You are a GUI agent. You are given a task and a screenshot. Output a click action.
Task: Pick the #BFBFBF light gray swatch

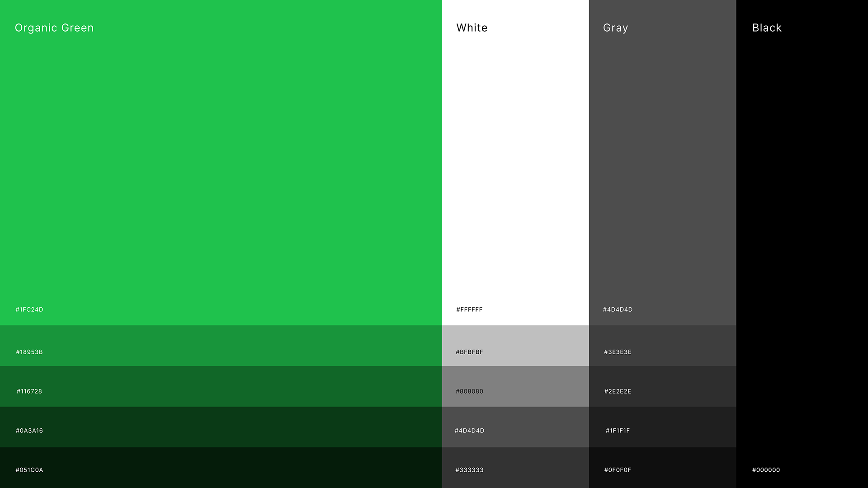click(515, 346)
